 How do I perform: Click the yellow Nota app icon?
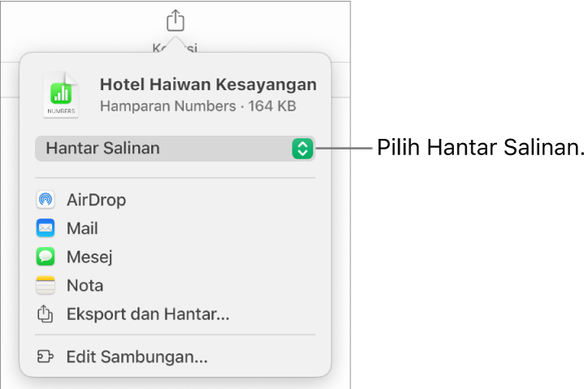click(x=45, y=285)
